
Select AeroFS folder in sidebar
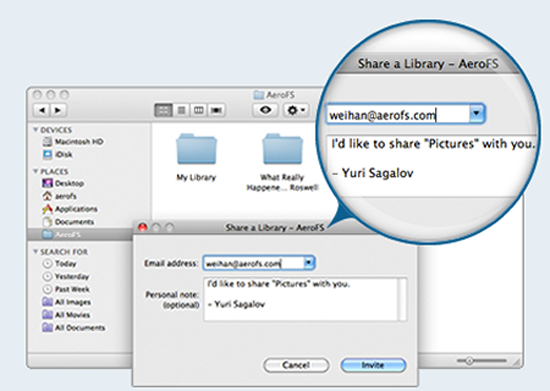click(80, 234)
